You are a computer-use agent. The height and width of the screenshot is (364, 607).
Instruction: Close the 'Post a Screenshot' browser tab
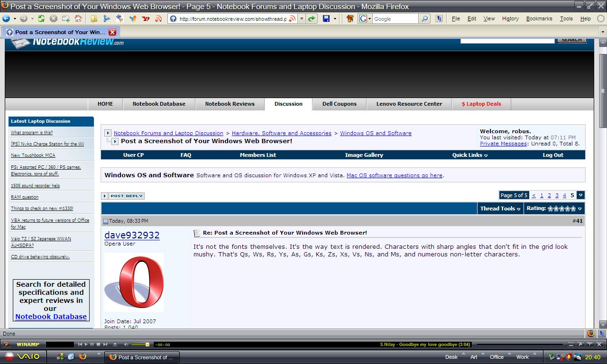[x=112, y=32]
